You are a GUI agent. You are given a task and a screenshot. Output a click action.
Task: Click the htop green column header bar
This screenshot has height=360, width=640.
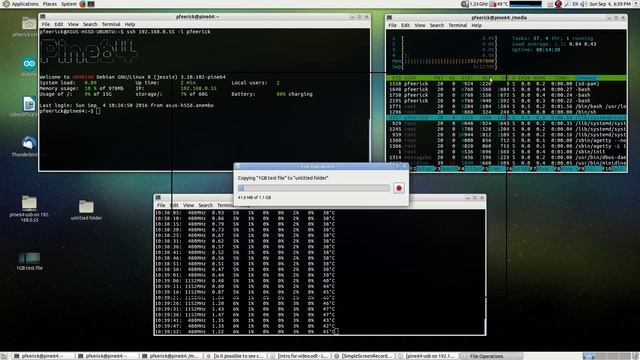(506, 78)
